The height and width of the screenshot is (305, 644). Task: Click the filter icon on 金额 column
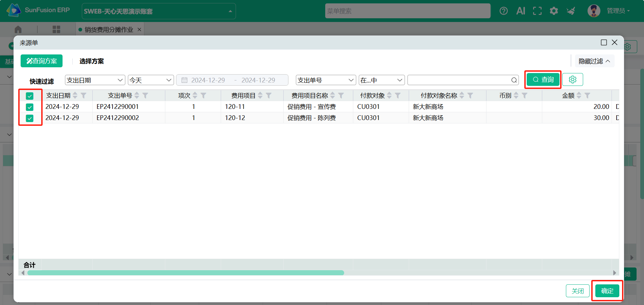[x=588, y=96]
